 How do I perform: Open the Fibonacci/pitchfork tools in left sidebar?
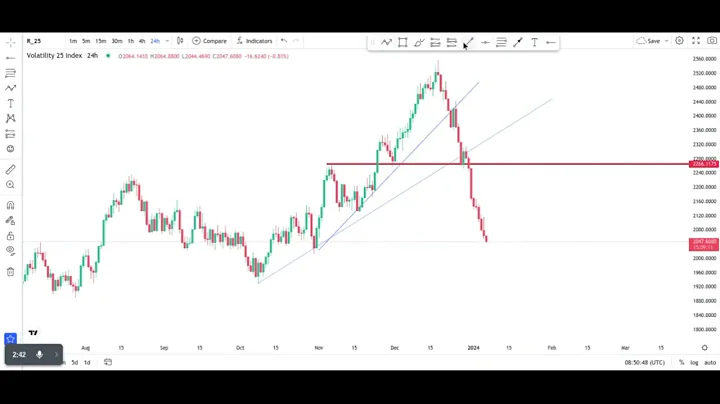click(x=11, y=73)
